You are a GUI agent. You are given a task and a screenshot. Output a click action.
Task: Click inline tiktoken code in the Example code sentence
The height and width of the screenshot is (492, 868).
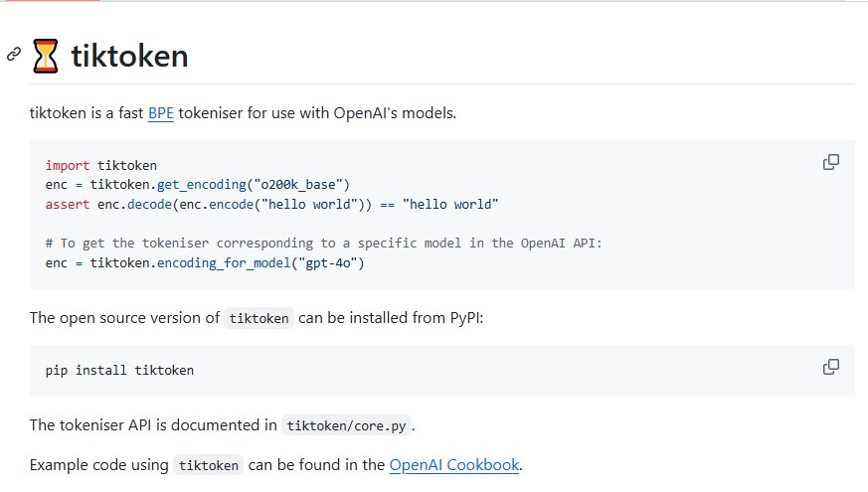(x=208, y=465)
